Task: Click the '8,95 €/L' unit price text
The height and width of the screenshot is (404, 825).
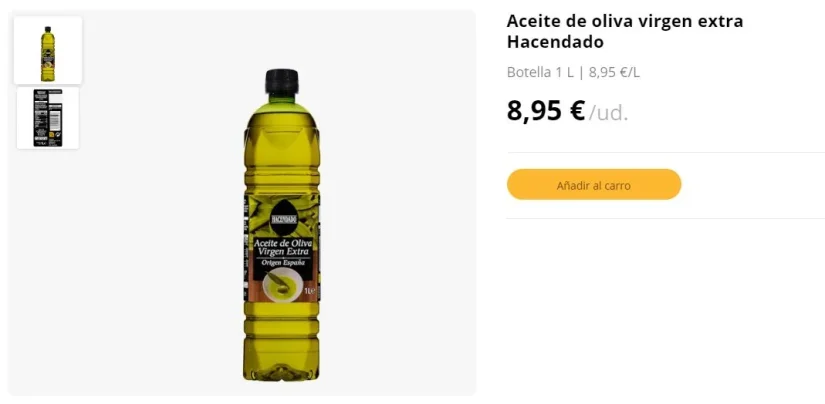Action: click(x=614, y=73)
